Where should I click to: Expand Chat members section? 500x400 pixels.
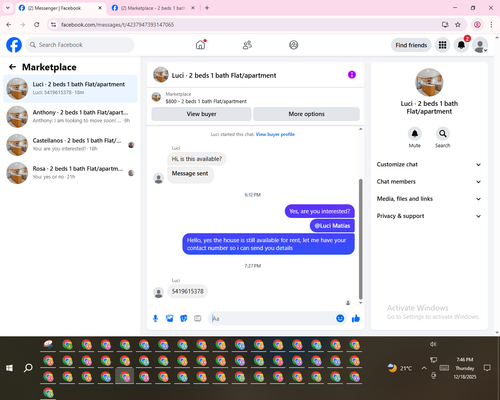point(429,182)
